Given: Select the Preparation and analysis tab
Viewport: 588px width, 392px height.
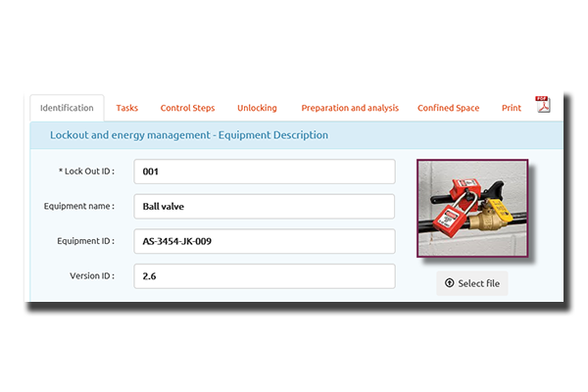Looking at the screenshot, I should coord(349,108).
